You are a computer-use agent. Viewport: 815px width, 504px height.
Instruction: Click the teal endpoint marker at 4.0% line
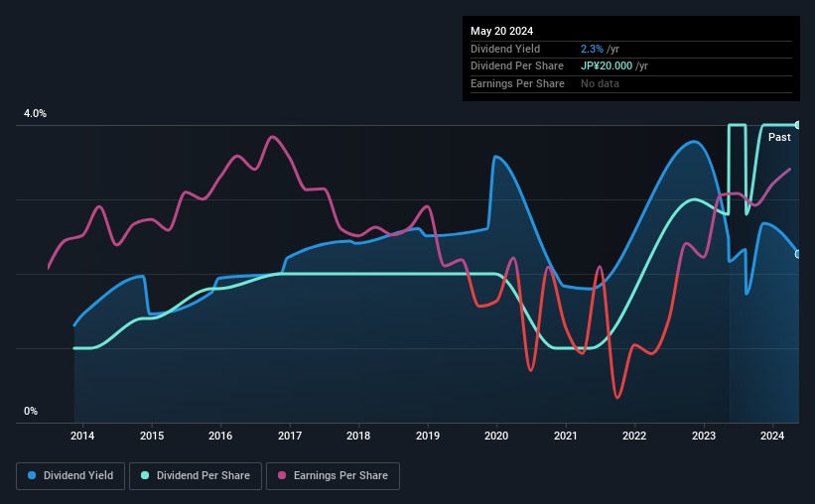[797, 125]
